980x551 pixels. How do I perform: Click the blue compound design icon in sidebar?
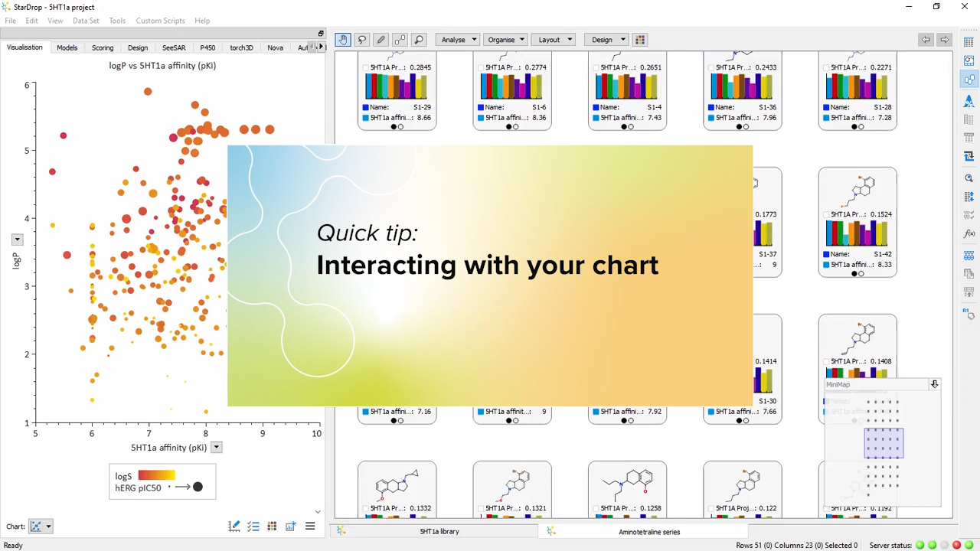(x=969, y=101)
